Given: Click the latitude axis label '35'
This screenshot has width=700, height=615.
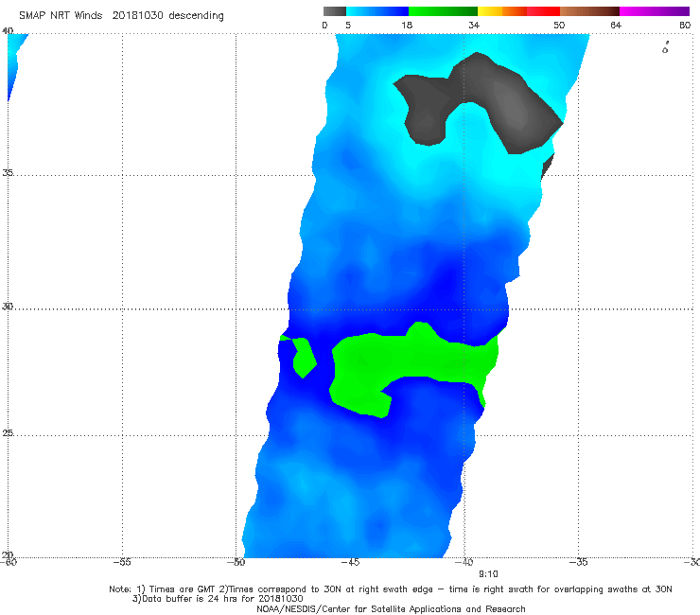Looking at the screenshot, I should (x=8, y=172).
